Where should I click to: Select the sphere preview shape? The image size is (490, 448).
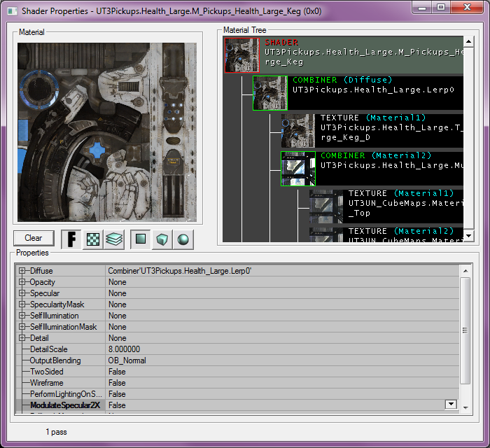pos(183,239)
